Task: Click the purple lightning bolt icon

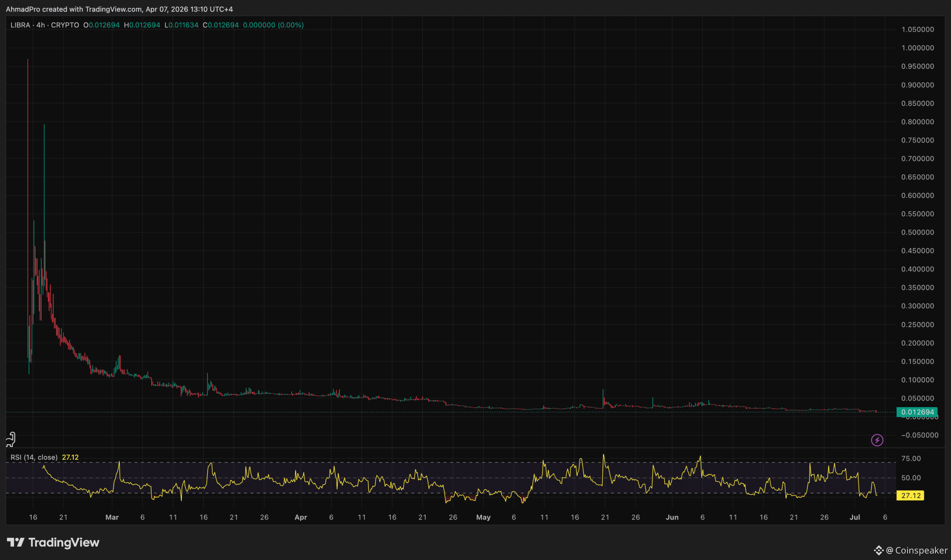Action: point(877,440)
